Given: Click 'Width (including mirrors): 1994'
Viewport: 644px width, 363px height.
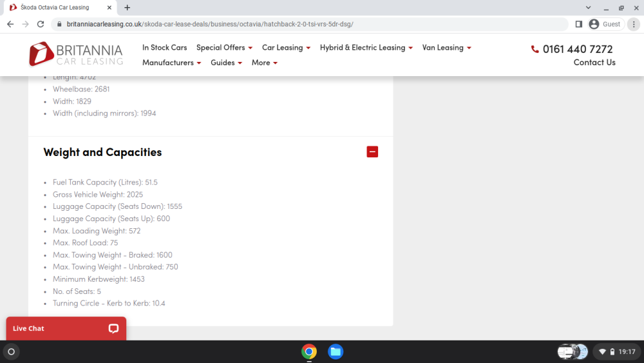Looking at the screenshot, I should [104, 113].
